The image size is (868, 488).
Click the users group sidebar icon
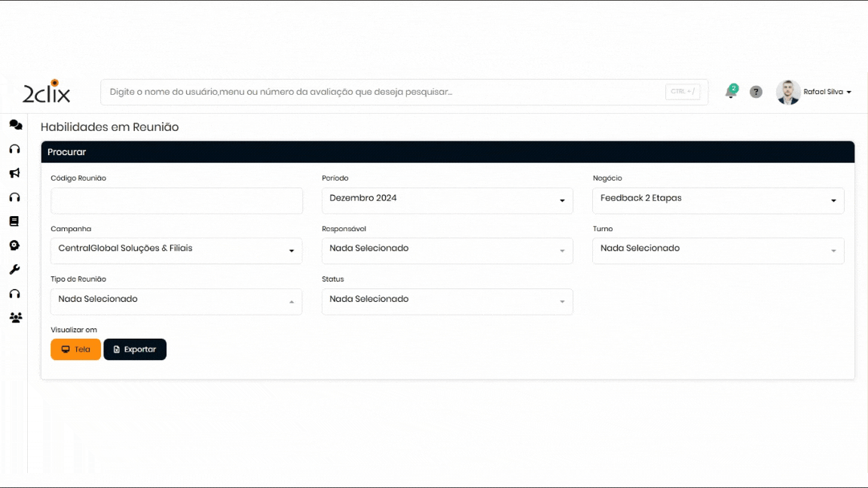click(15, 318)
